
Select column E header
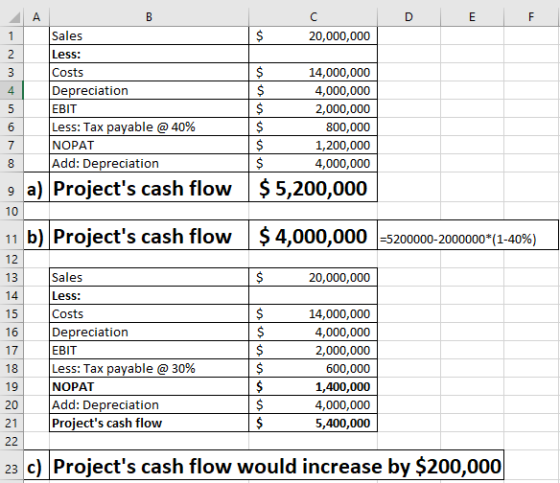[x=472, y=17]
